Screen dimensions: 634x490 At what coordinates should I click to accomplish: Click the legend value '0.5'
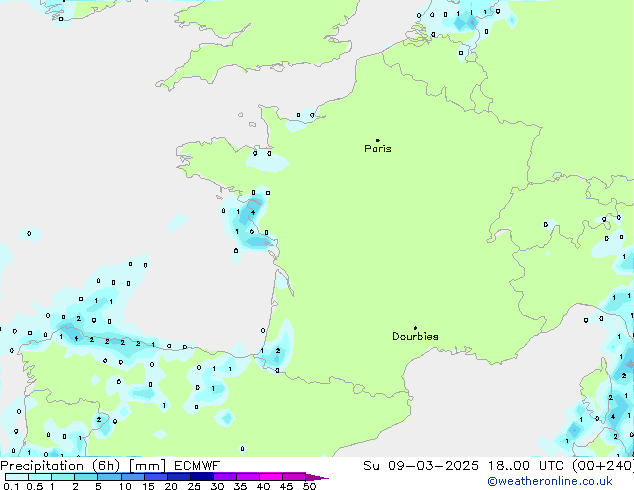[x=34, y=486]
